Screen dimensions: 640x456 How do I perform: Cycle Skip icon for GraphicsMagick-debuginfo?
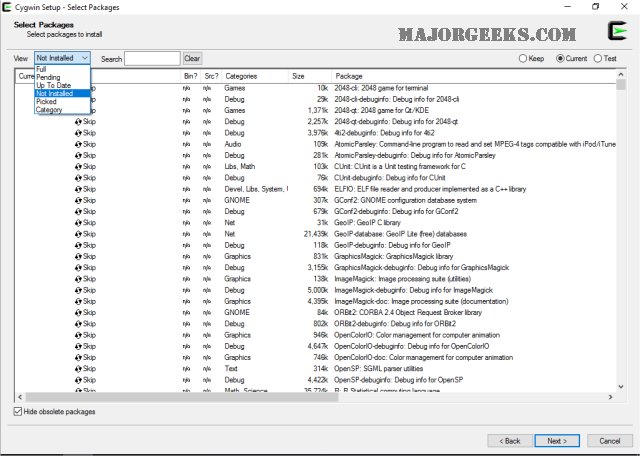tap(78, 268)
